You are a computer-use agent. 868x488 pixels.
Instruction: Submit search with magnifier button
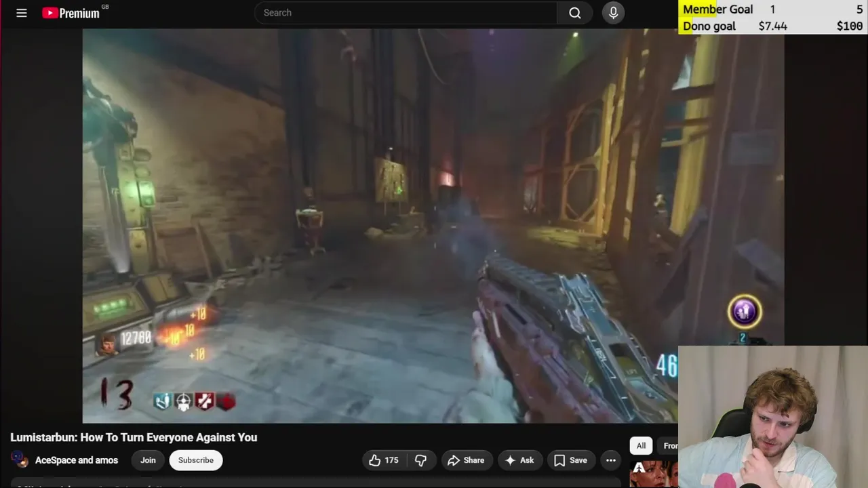click(x=575, y=13)
